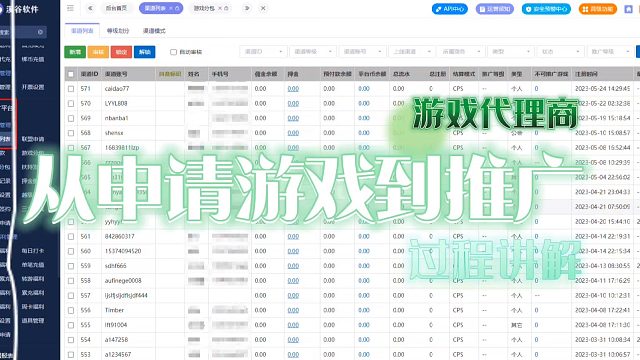Click the orange 编辑 button

coord(98,52)
